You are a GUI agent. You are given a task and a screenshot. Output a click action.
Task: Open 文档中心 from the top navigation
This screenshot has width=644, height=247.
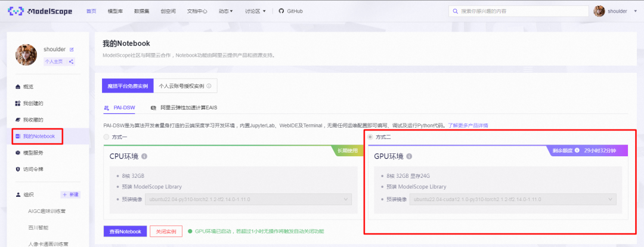pyautogui.click(x=197, y=11)
